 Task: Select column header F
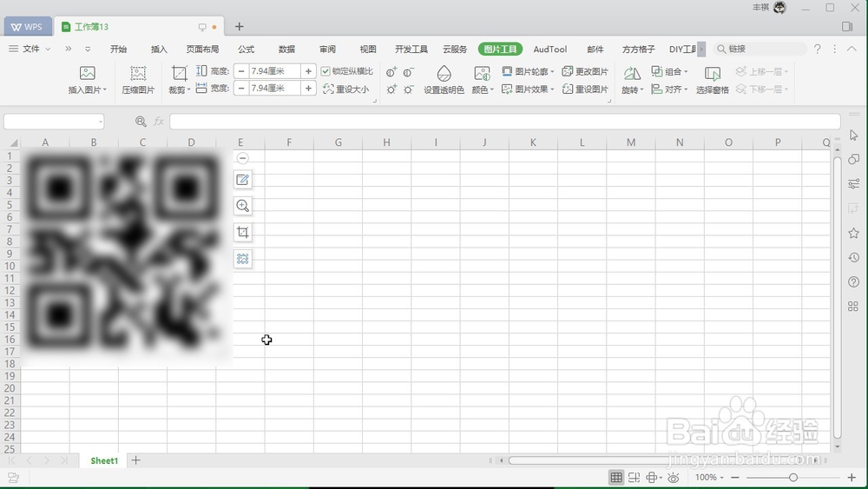pyautogui.click(x=289, y=142)
